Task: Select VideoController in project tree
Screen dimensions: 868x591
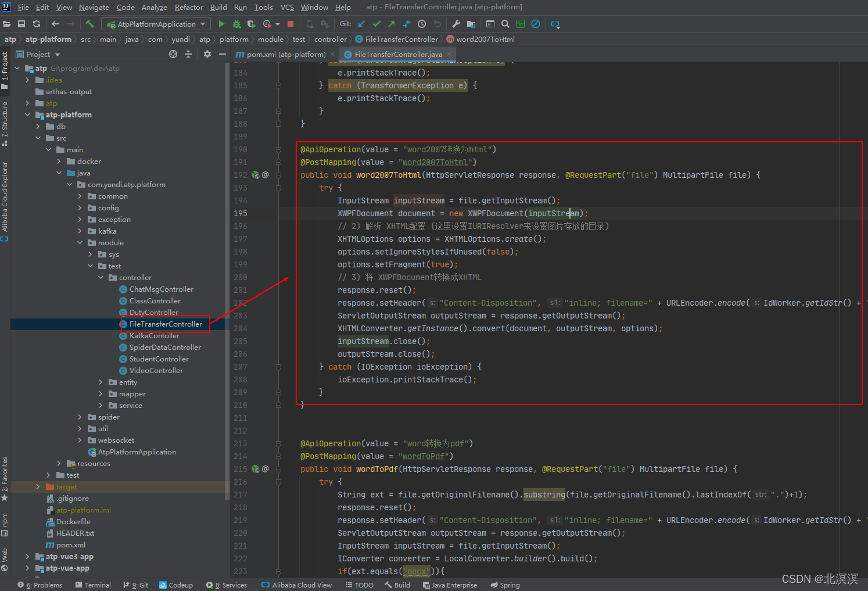Action: click(x=150, y=370)
